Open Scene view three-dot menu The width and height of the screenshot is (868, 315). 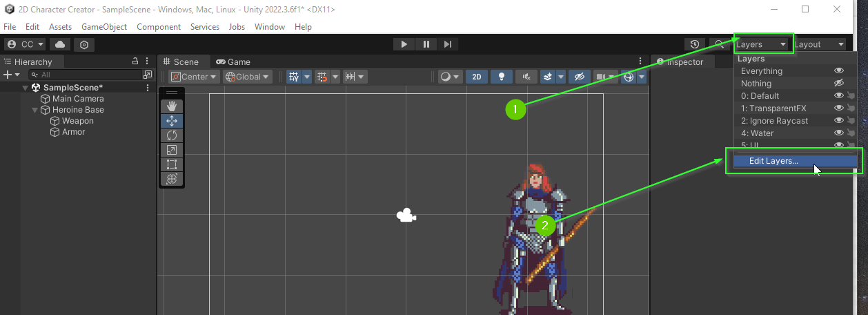(x=642, y=61)
